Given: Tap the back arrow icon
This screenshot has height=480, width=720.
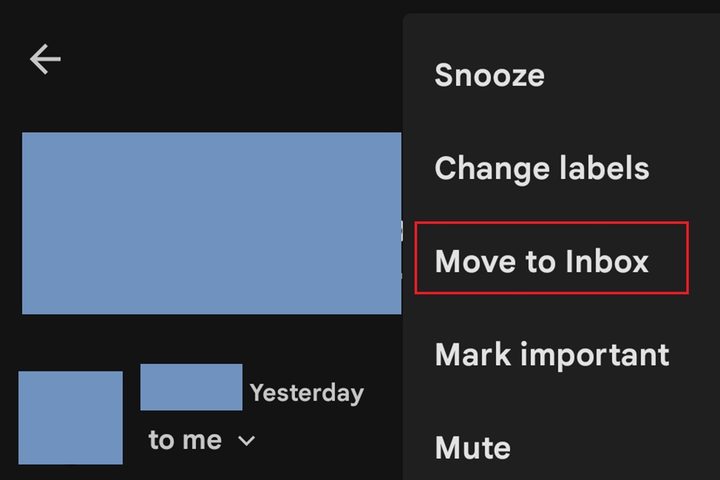Looking at the screenshot, I should click(45, 60).
